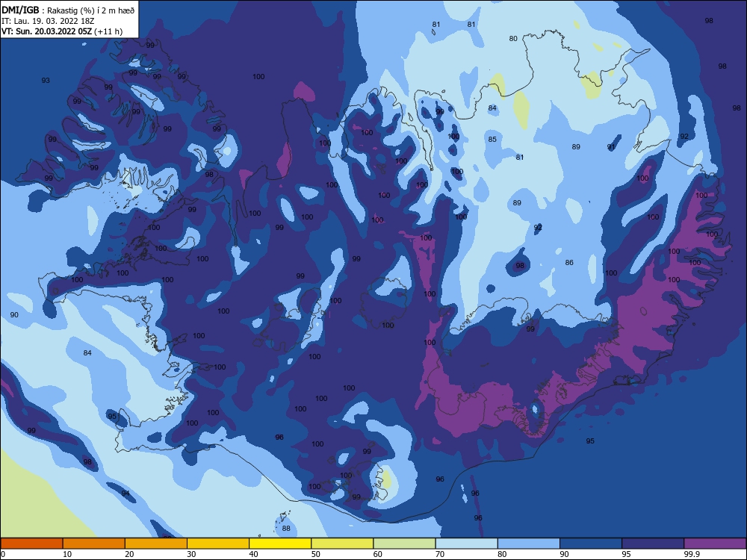Pick the amber 20–30 legend swatch

(156, 544)
